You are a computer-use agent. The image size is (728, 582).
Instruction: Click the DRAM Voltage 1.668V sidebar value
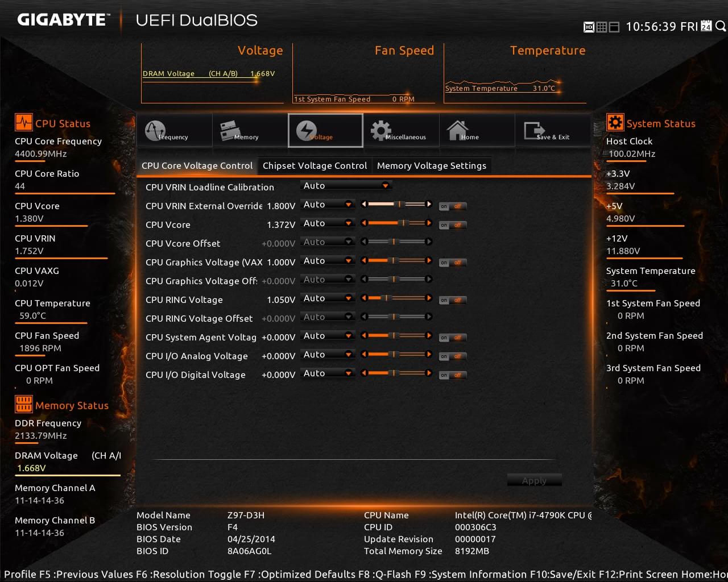[31, 468]
